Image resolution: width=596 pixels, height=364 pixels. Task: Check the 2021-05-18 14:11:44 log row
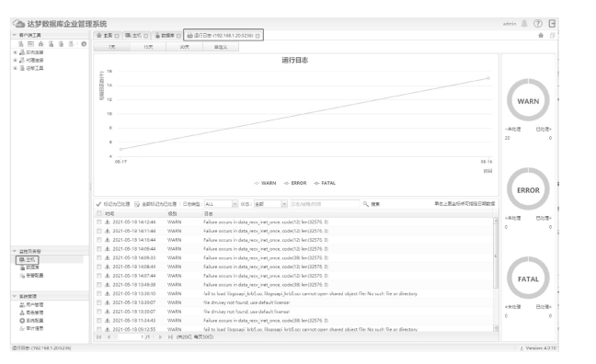(x=99, y=231)
